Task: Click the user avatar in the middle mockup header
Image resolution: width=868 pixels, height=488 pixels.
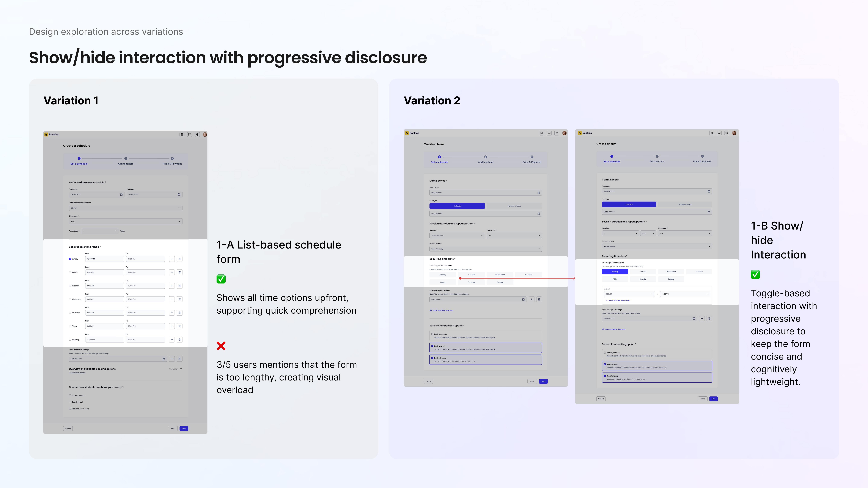Action: [x=564, y=133]
